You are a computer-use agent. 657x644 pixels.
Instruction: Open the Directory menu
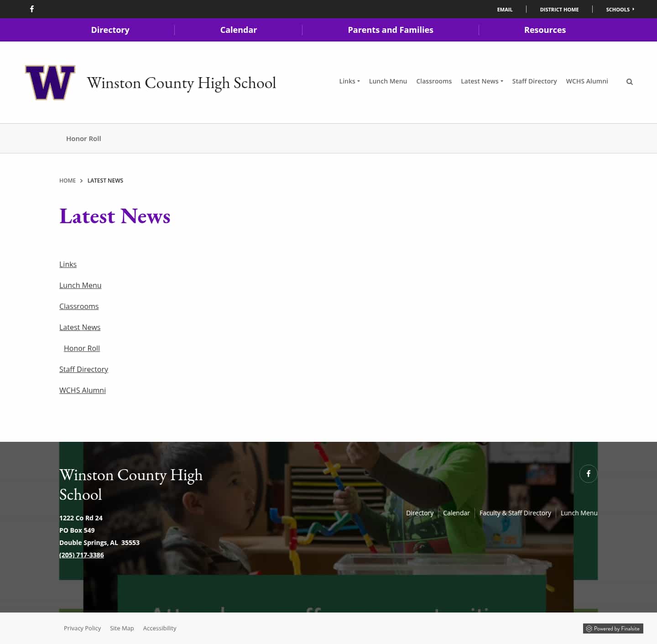[110, 30]
